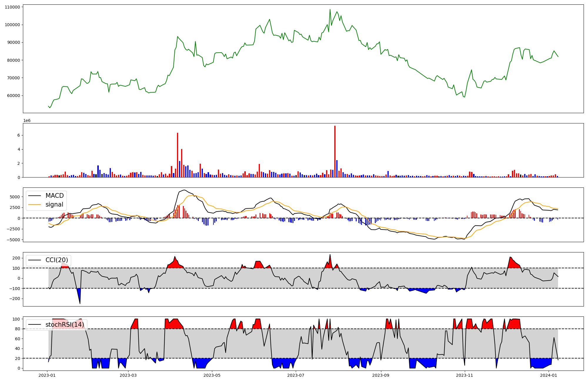Click the highest peak of the green price line
This screenshot has width=588, height=382.
pyautogui.click(x=330, y=9)
